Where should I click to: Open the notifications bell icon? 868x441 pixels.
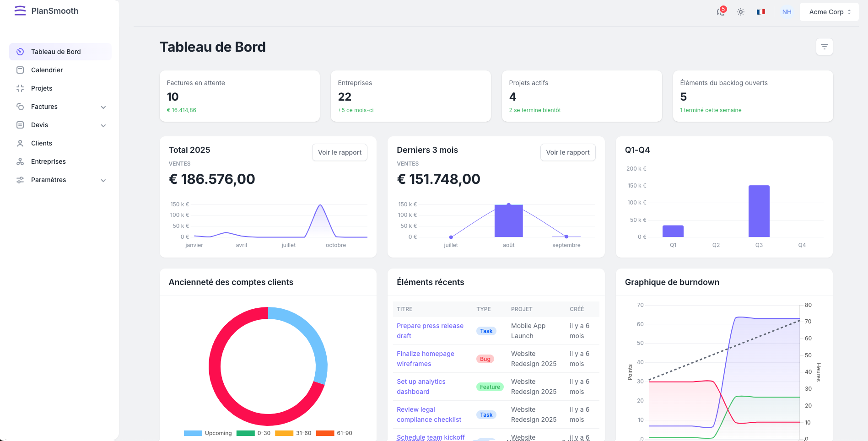pos(721,12)
